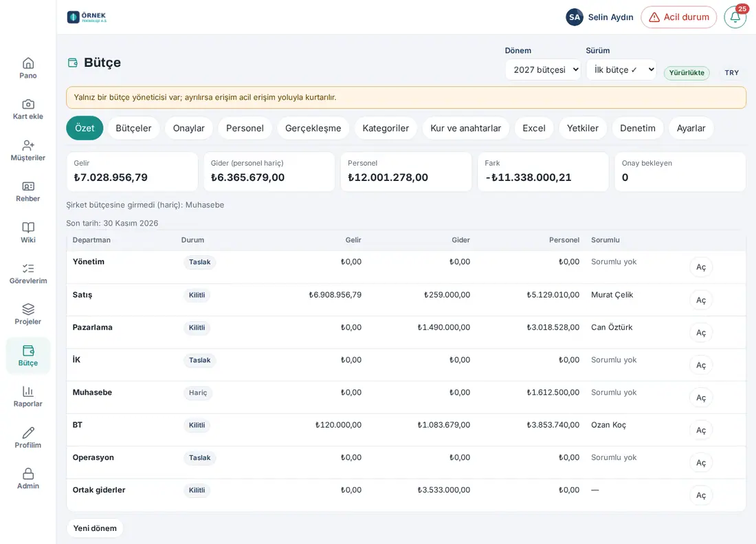Go to the Ayarlar tab
The height and width of the screenshot is (544, 756).
click(x=691, y=129)
